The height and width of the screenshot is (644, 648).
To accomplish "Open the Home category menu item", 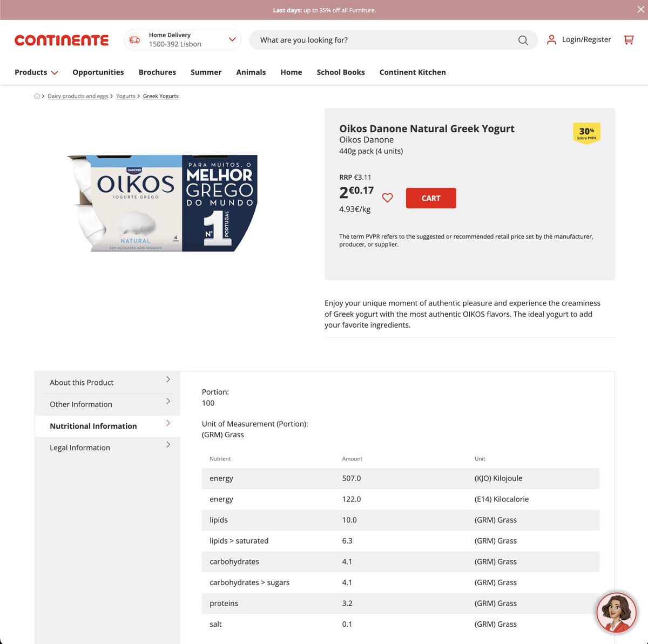I will [x=291, y=72].
